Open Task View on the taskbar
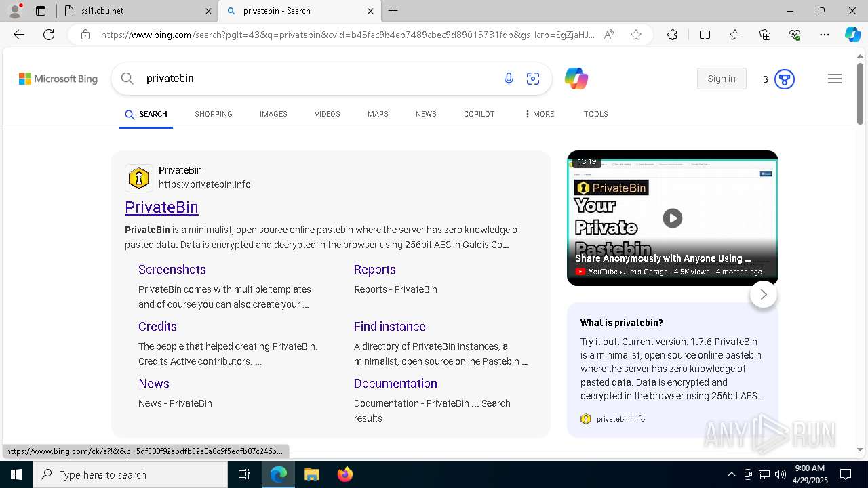Viewport: 868px width, 488px height. point(244,474)
